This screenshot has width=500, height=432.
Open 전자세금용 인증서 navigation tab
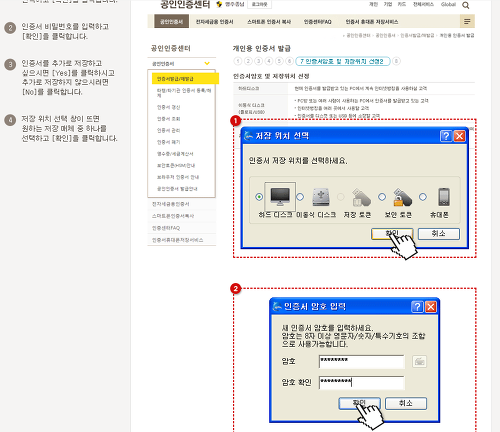click(214, 22)
